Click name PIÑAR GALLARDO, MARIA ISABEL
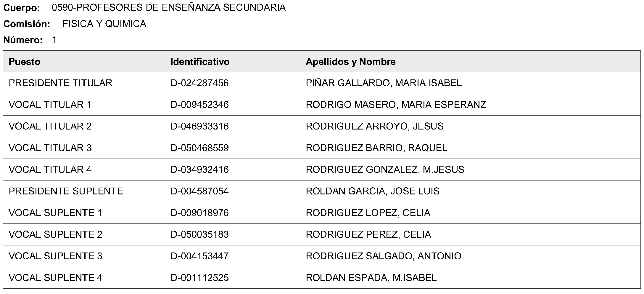Screen dimensions: 644x294 (x=384, y=83)
